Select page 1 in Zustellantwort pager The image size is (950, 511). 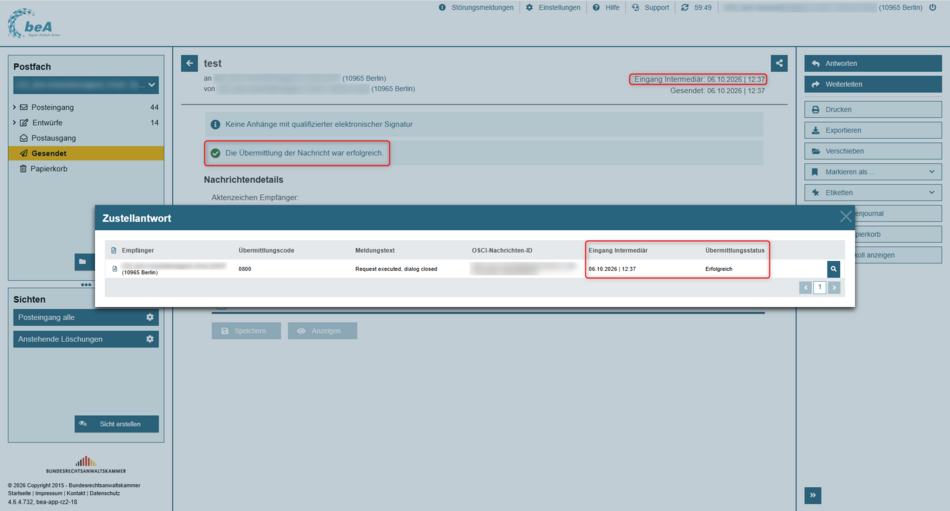pyautogui.click(x=820, y=287)
